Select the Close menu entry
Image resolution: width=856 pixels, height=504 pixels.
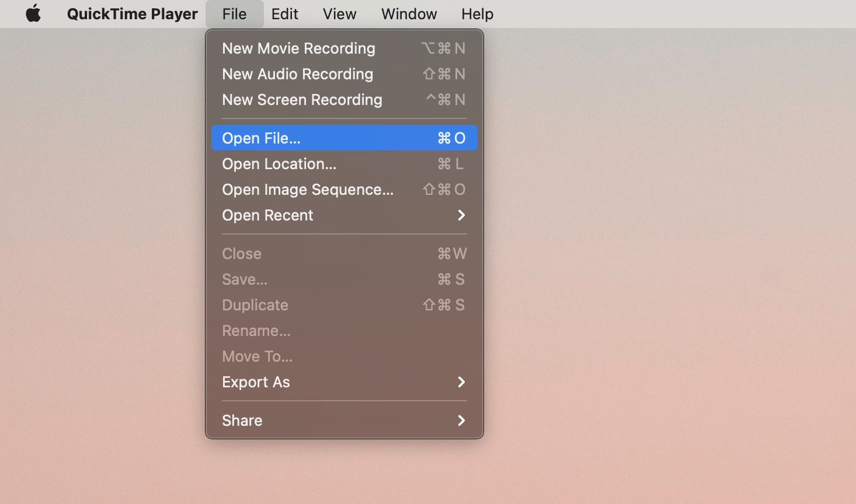pos(241,253)
